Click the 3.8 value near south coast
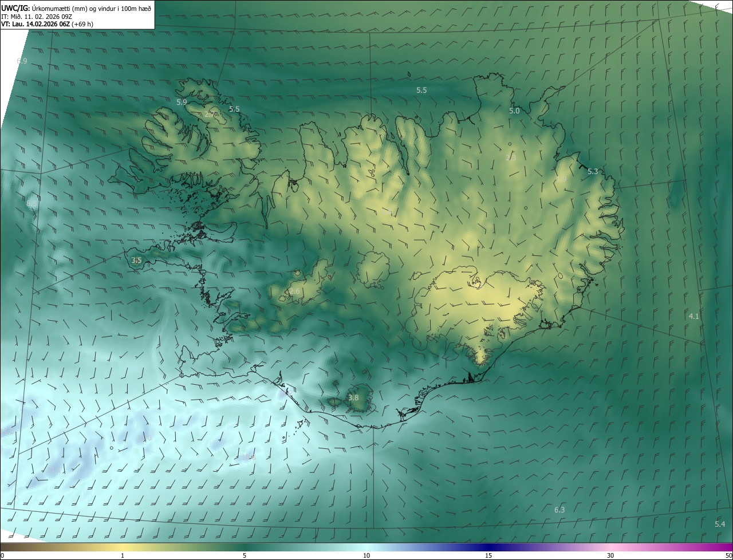This screenshot has width=733, height=560. [353, 397]
